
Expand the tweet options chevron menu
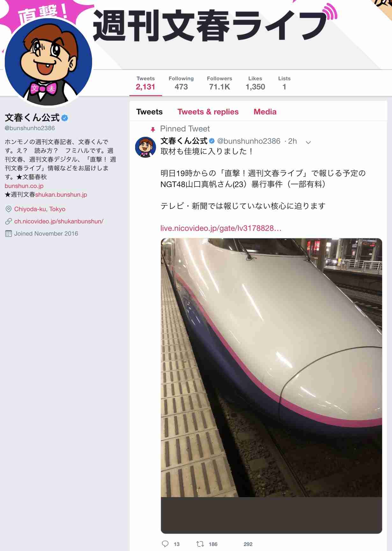(308, 142)
